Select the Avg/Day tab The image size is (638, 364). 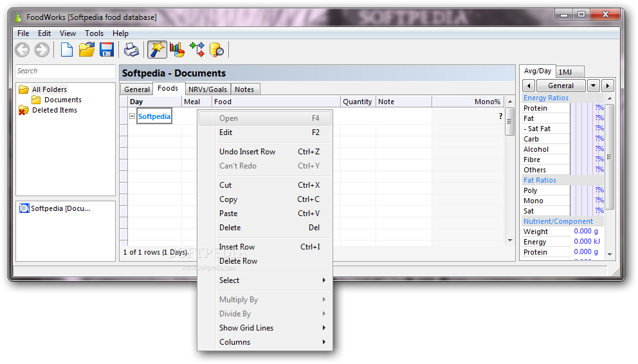[x=538, y=71]
